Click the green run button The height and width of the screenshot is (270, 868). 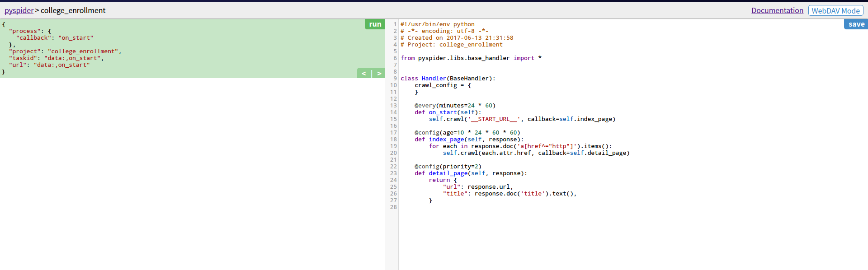coord(375,24)
